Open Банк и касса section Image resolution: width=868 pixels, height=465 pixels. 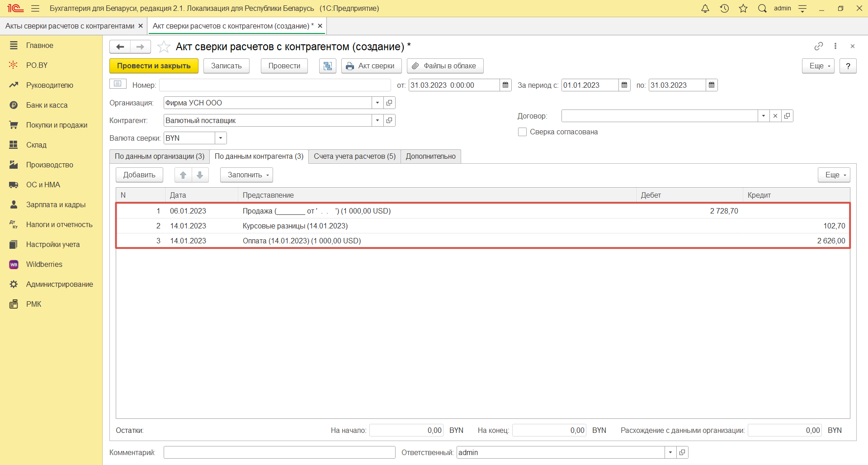[47, 105]
